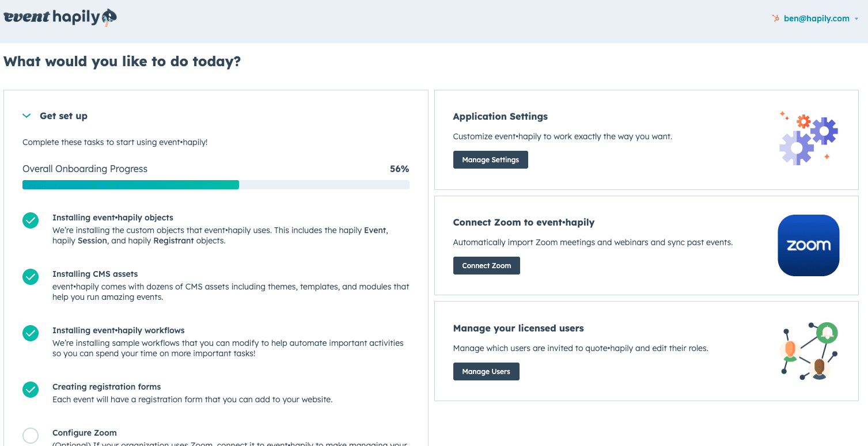Open the ben@hapily.com account menu

click(816, 18)
